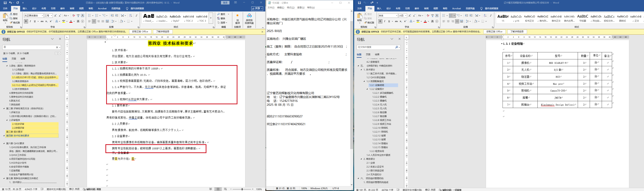
Task: Click the 替换 replace icon
Action: pyautogui.click(x=218, y=18)
